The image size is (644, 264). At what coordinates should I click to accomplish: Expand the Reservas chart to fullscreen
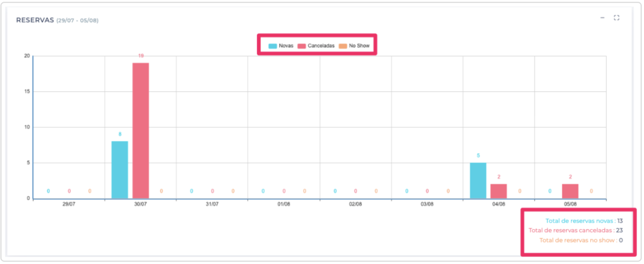coord(617,18)
